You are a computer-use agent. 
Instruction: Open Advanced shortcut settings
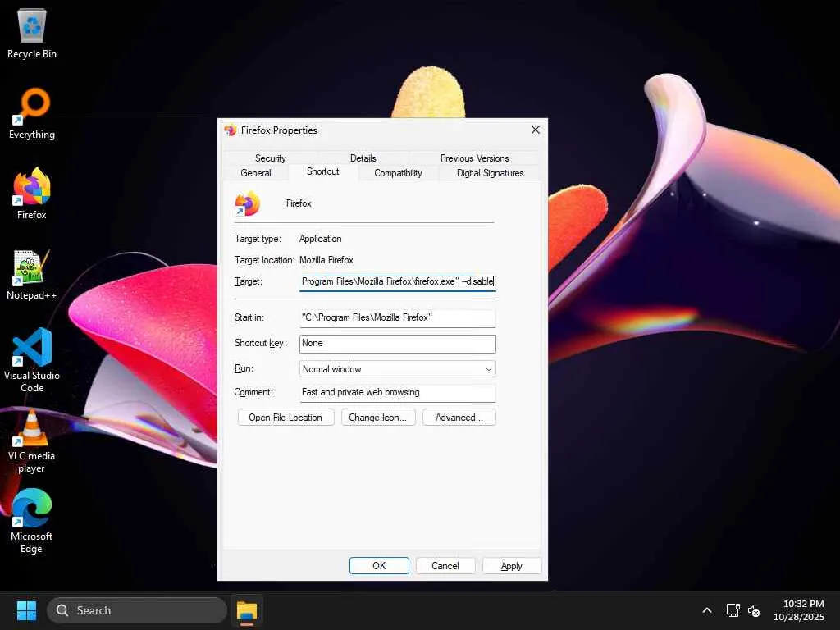459,418
